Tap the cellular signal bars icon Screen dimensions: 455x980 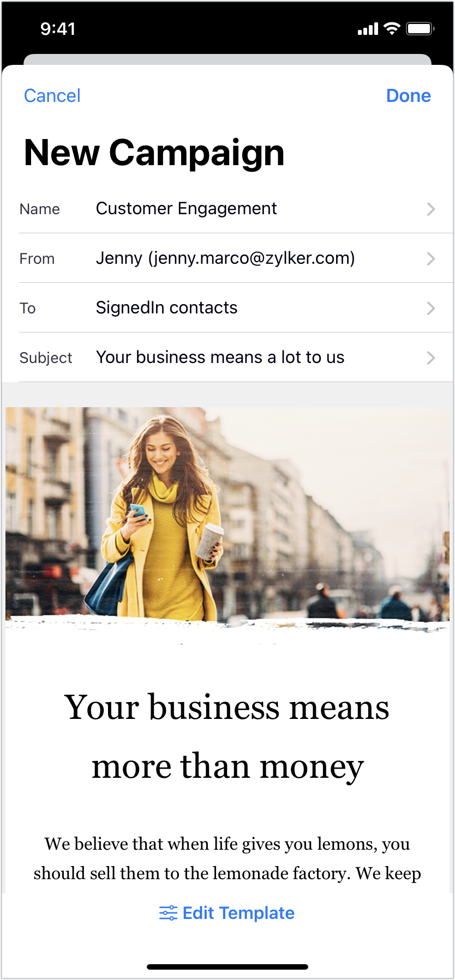click(368, 29)
